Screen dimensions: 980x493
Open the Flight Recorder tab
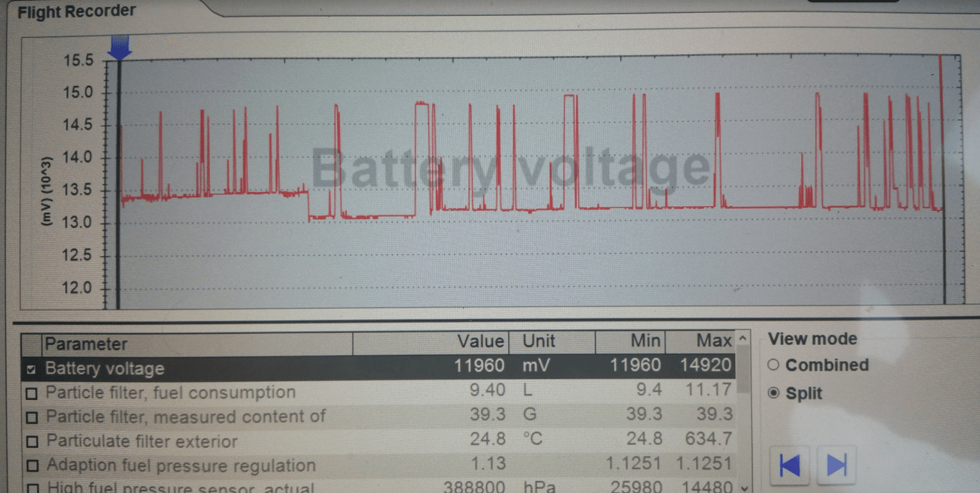pyautogui.click(x=77, y=11)
